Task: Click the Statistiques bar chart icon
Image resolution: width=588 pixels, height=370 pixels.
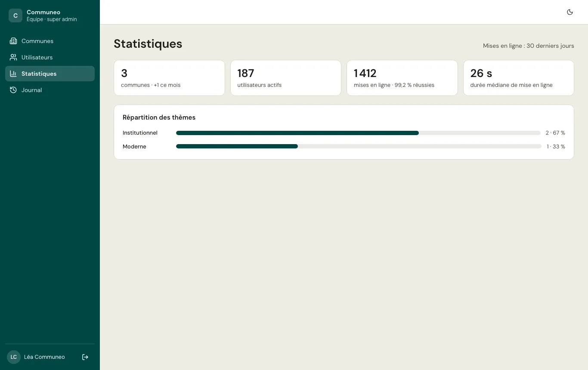Action: [x=13, y=74]
